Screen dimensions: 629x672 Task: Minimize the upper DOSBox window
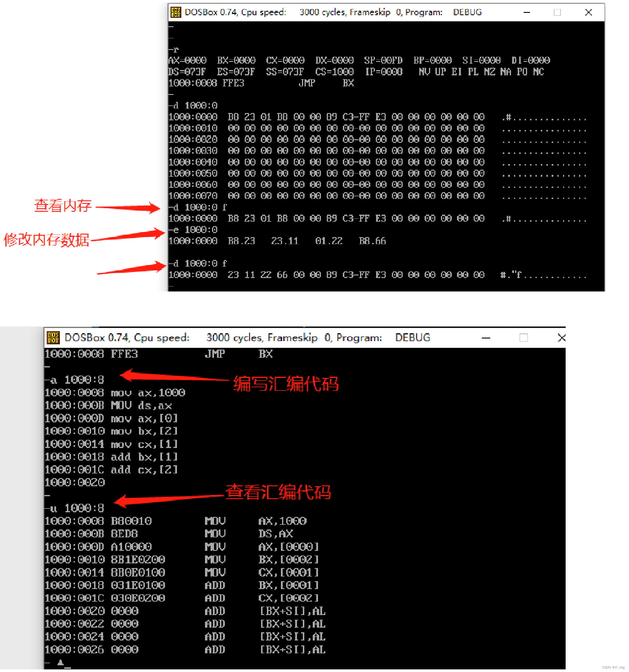point(527,13)
